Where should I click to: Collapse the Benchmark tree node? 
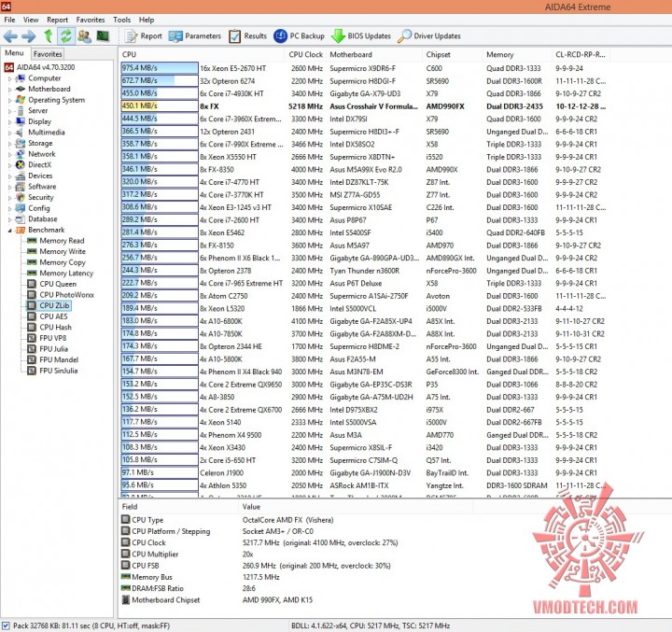point(9,231)
